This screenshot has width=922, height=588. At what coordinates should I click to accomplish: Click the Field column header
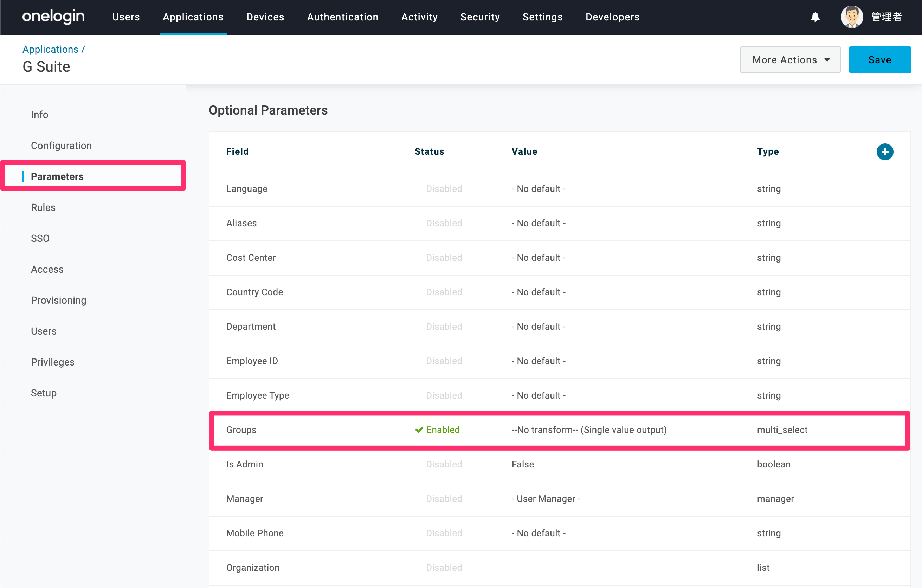(x=237, y=151)
